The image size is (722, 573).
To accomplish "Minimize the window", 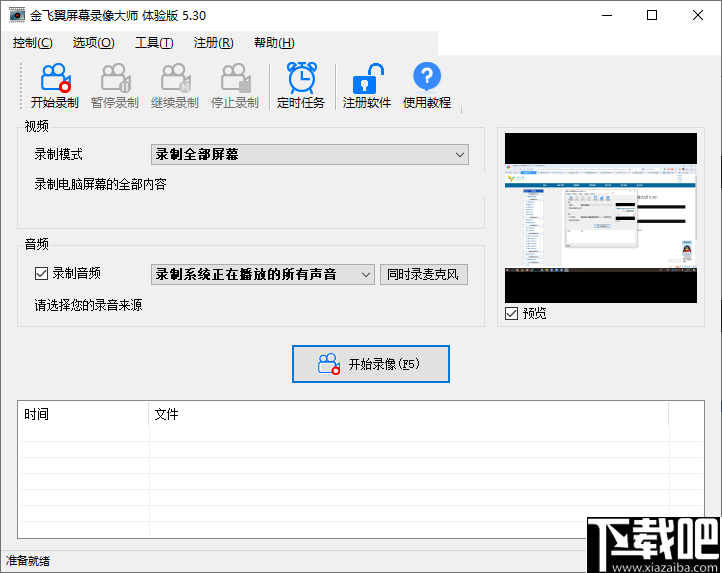I will click(x=607, y=15).
